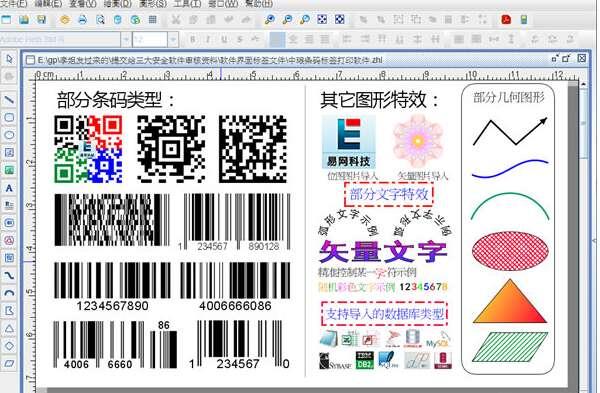Select the ellipse tool

click(x=9, y=135)
